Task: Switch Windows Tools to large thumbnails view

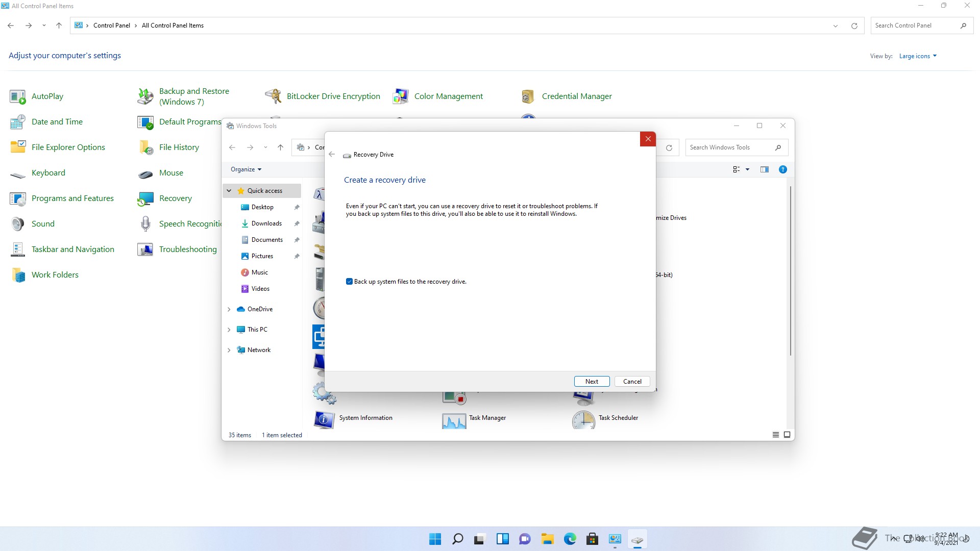Action: click(787, 435)
